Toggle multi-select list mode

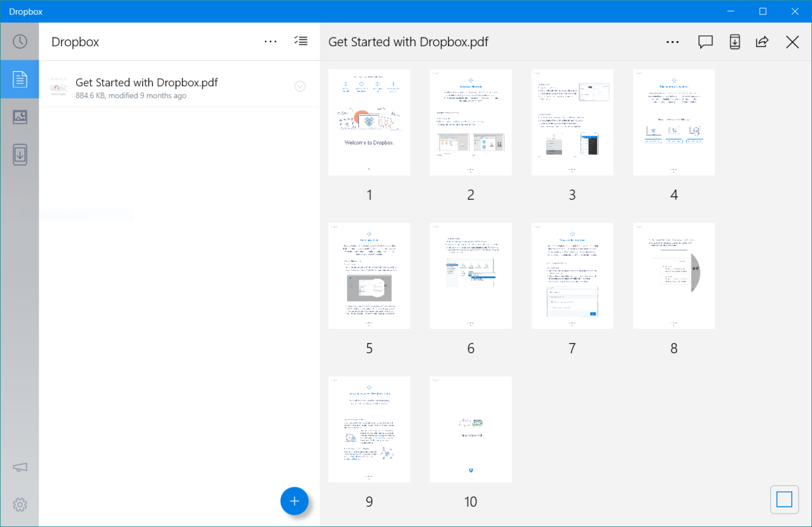tap(301, 42)
